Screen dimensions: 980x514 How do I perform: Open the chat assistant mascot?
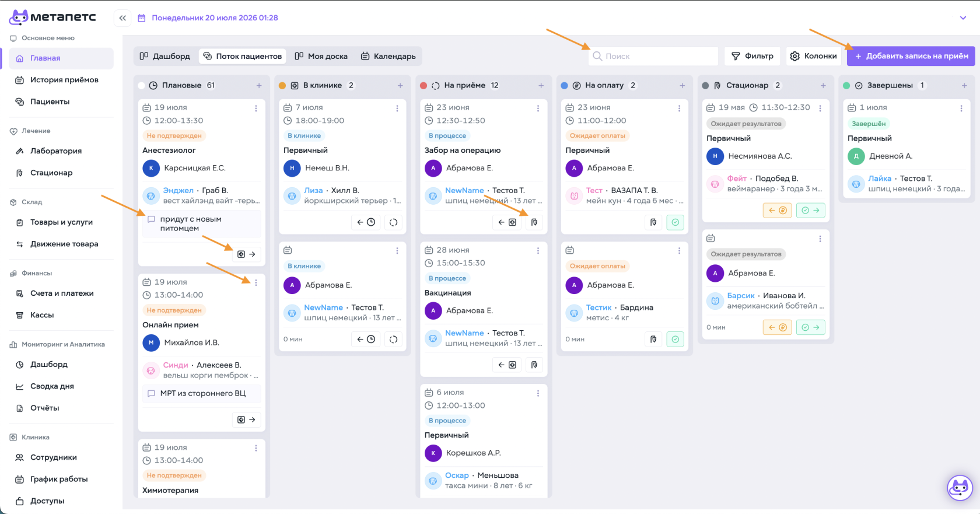[x=960, y=488]
